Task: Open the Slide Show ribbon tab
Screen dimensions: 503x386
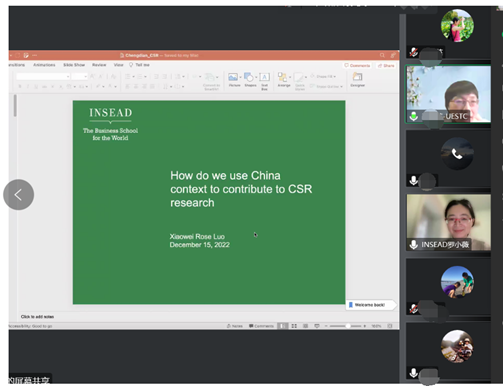Action: [x=74, y=65]
